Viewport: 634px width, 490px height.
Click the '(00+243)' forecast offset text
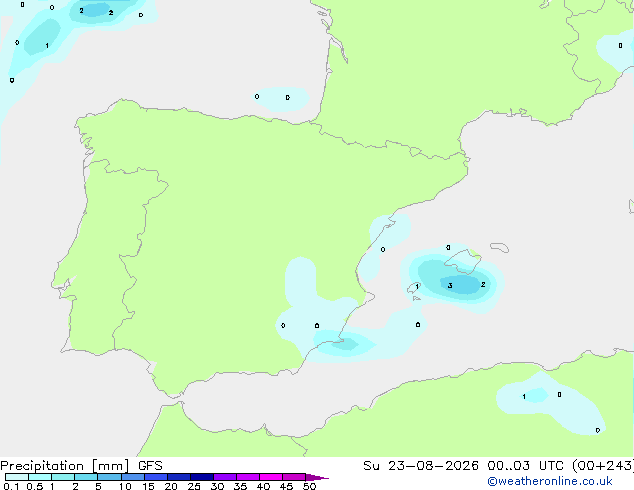[x=602, y=466]
